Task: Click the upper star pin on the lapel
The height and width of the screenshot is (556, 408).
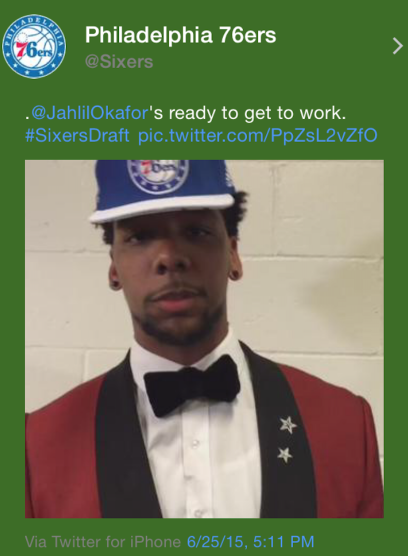Action: click(288, 424)
